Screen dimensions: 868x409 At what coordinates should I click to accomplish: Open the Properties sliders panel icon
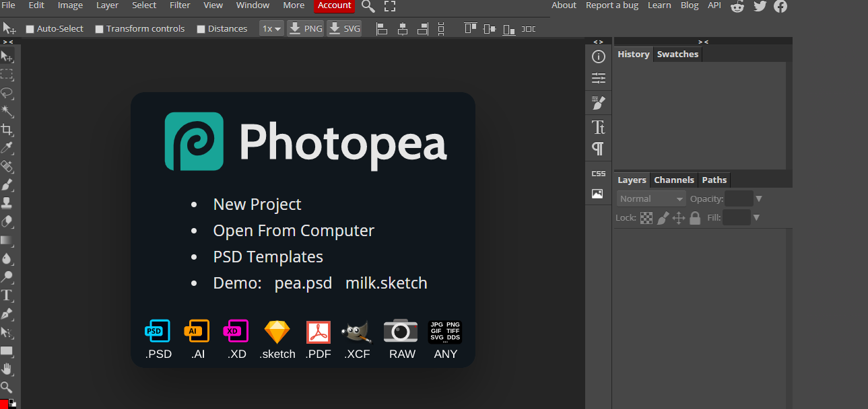click(x=598, y=79)
